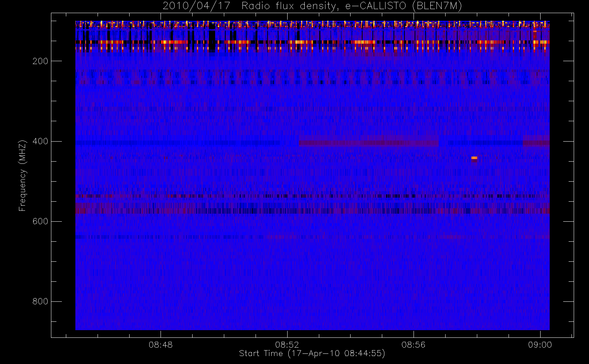Image resolution: width=589 pixels, height=364 pixels.
Task: Click the "Frequency (MHZ)" axis label
Action: pyautogui.click(x=23, y=175)
